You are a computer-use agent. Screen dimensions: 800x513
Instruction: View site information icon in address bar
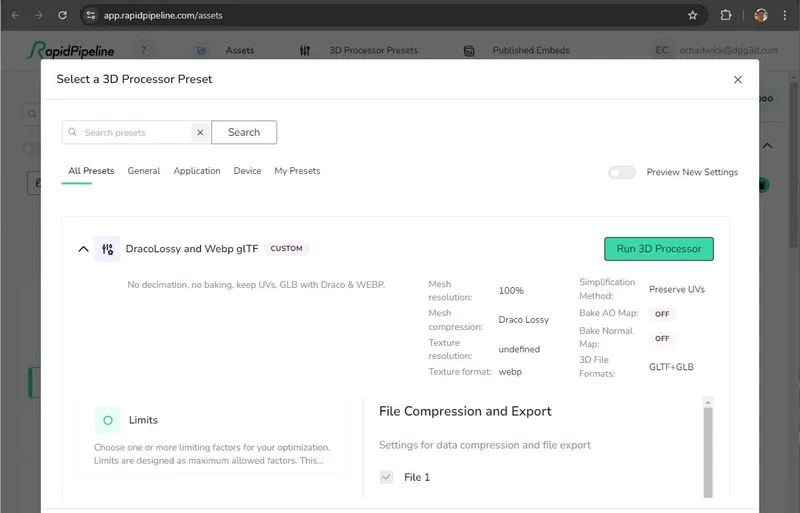tap(91, 15)
